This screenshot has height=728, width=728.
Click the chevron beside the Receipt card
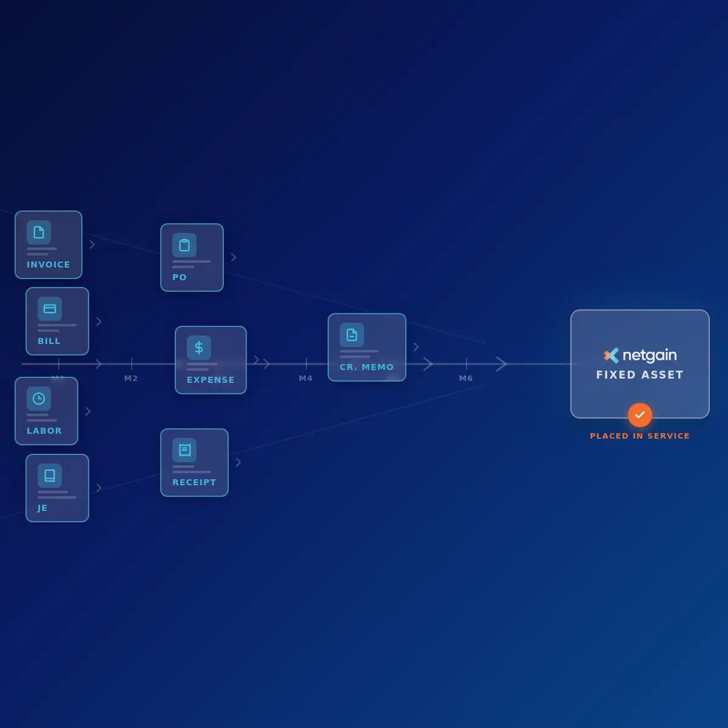(238, 462)
